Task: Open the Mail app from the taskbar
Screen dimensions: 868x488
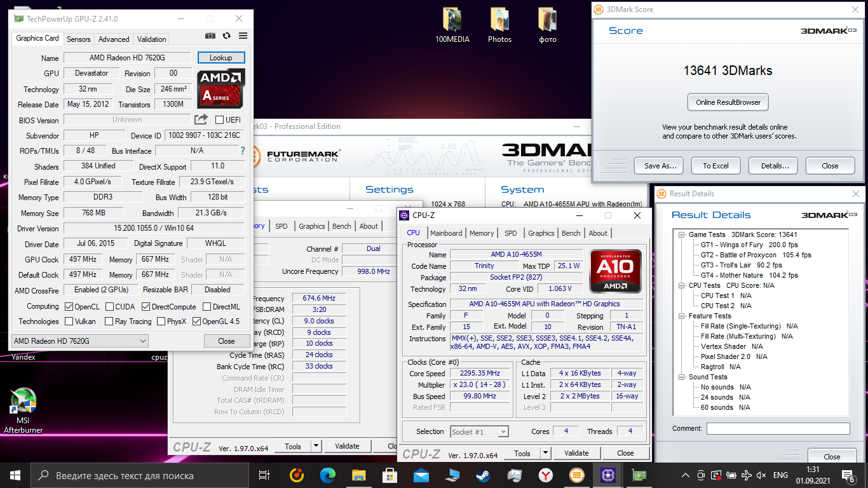Action: (421, 475)
